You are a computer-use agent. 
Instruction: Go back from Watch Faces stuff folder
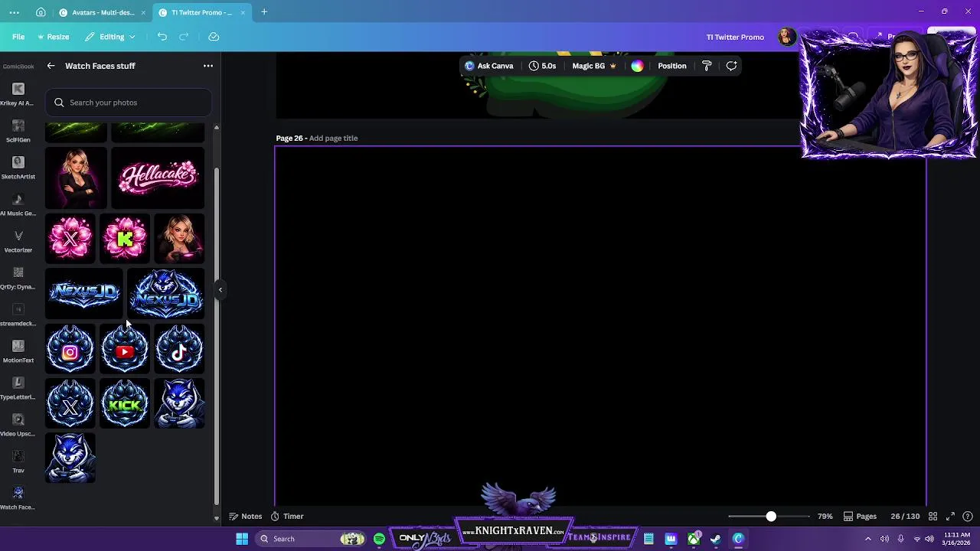[x=51, y=66]
